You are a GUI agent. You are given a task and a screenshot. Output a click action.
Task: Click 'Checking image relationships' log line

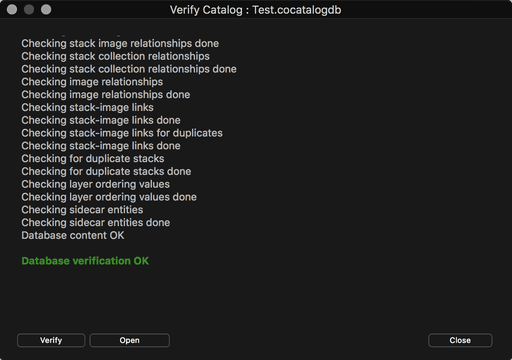(x=92, y=82)
